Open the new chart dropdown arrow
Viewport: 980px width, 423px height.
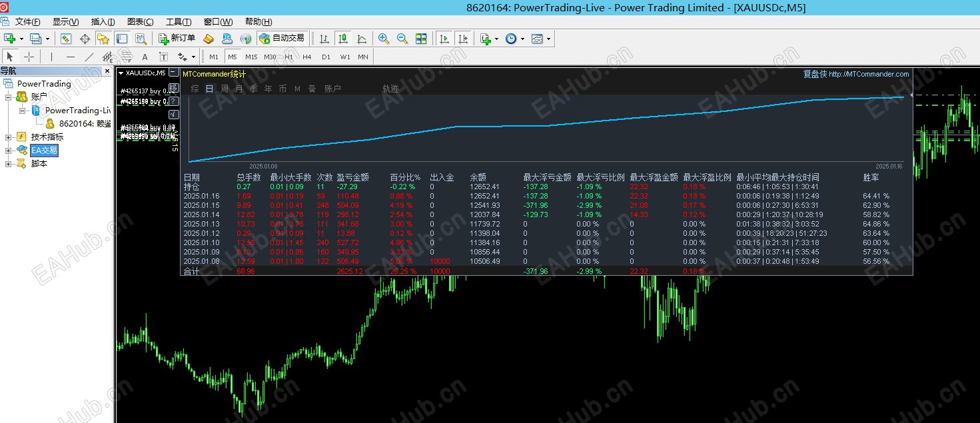pos(21,39)
